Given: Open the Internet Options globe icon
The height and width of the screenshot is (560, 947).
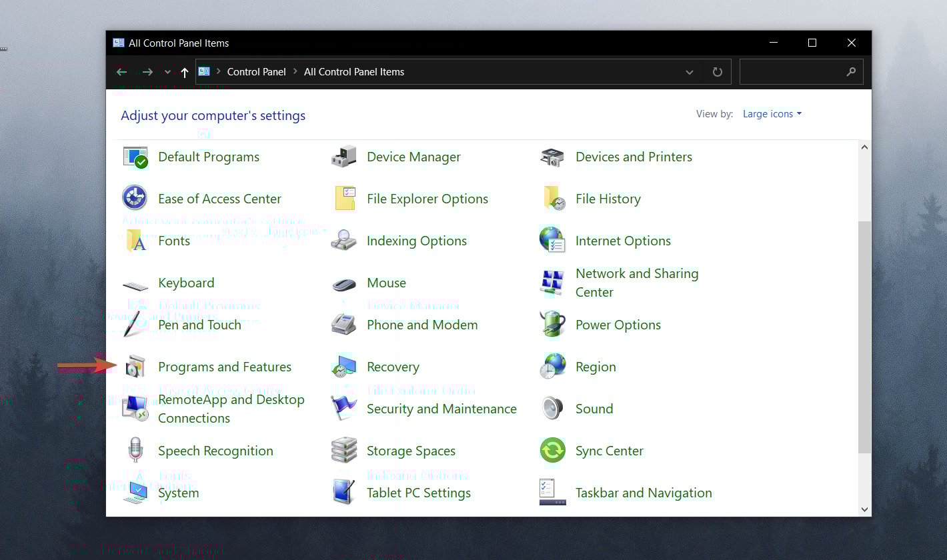Looking at the screenshot, I should pos(552,241).
